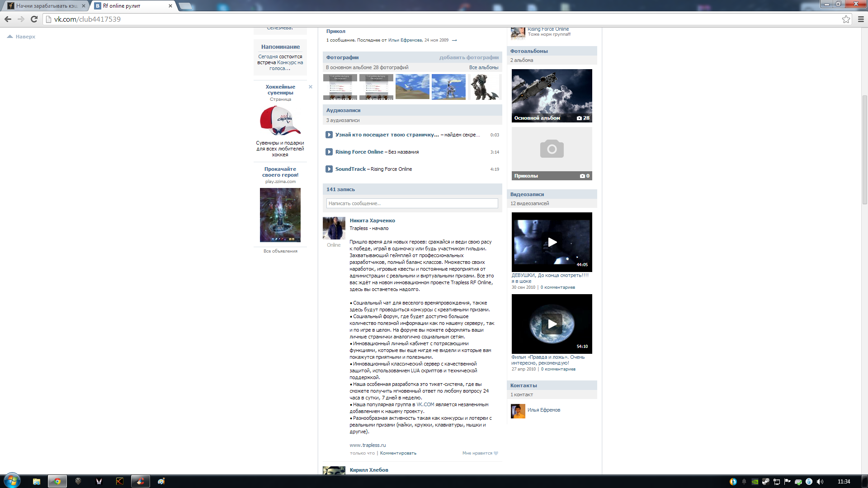Image resolution: width=868 pixels, height=488 pixels.
Task: Open the 'Основной альбом' photo album
Action: 552,96
